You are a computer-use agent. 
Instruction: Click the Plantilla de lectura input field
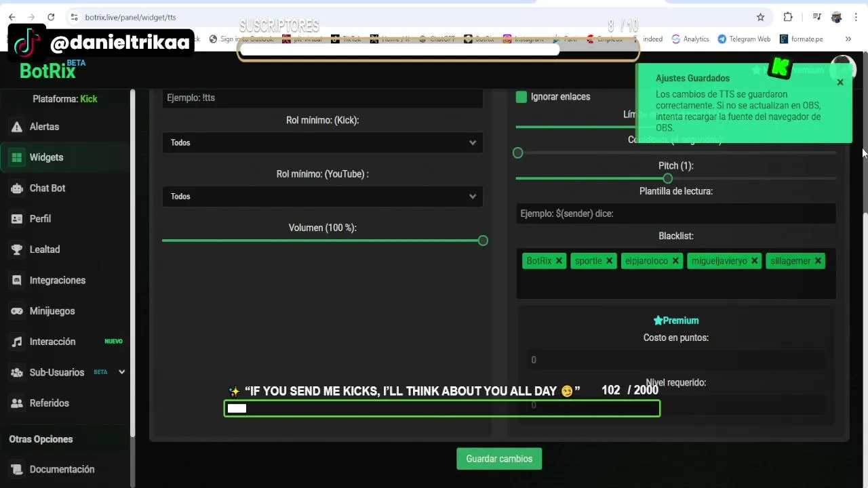click(676, 213)
